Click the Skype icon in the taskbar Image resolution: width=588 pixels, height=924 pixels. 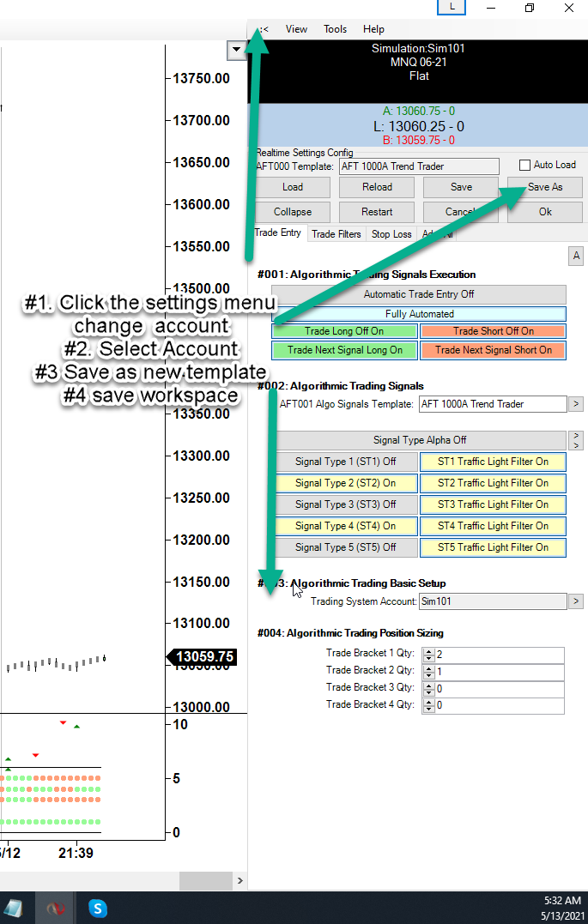(97, 908)
